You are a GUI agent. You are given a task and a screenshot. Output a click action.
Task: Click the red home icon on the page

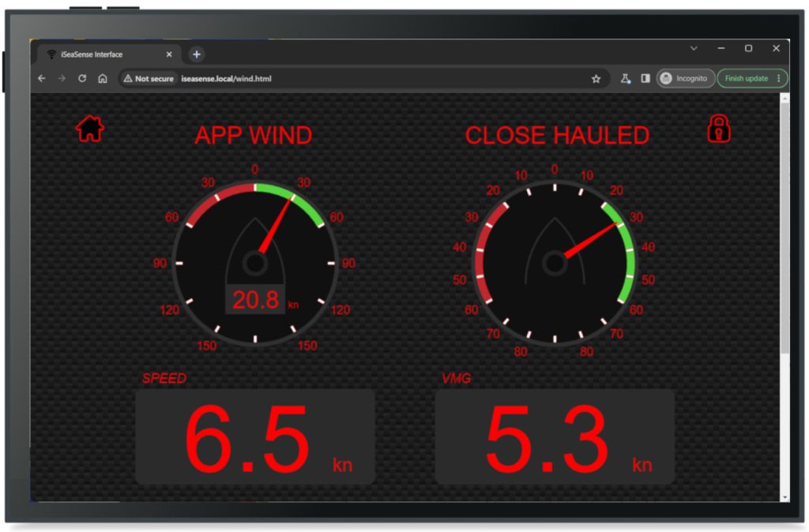90,128
